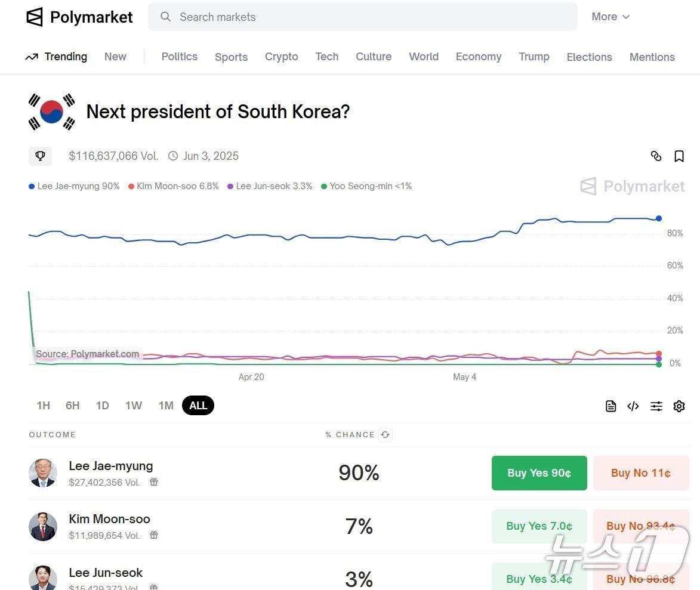Image resolution: width=700 pixels, height=590 pixels.
Task: Click gift icon under Lee Jae-myung
Action: [154, 482]
